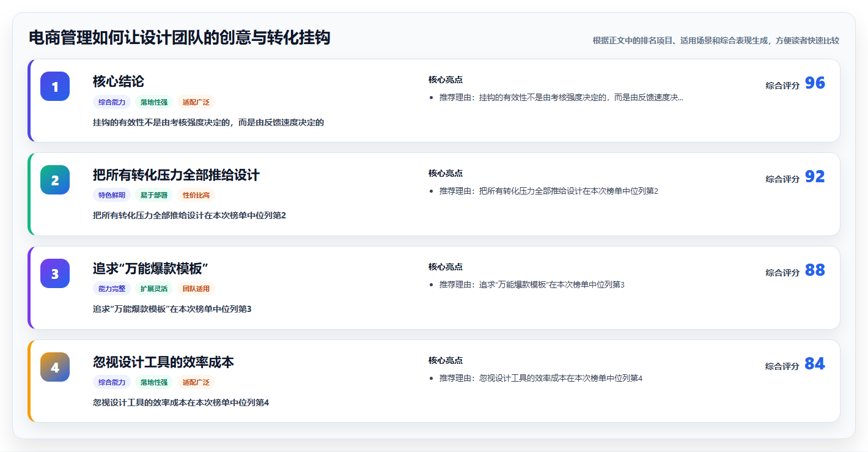Click the page heading 电商管理如何让设计团队的创意与转化挂钩

(x=180, y=38)
